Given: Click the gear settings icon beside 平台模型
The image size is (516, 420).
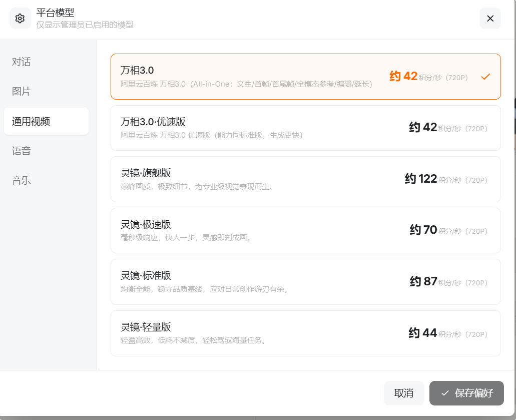Looking at the screenshot, I should pos(20,19).
